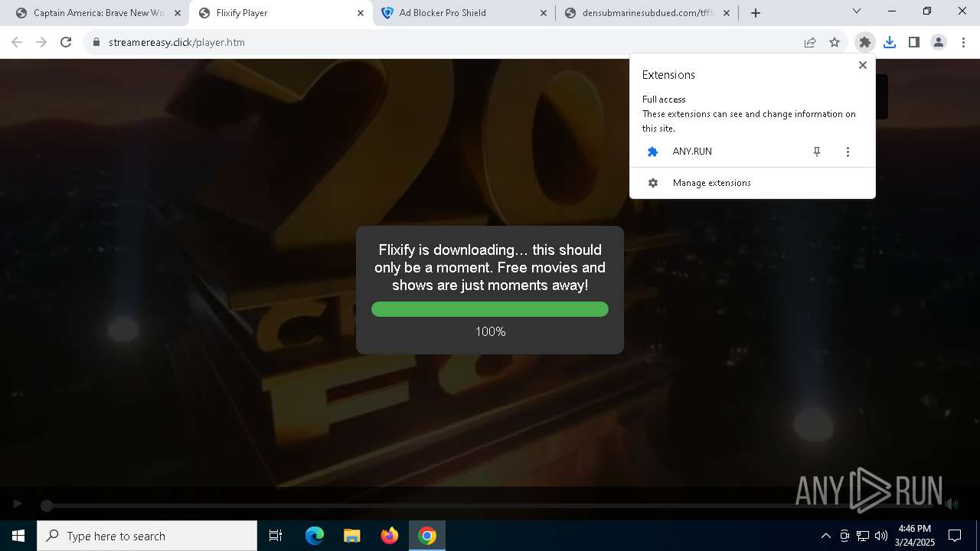Screen dimensions: 980x551
Task: Launch Firefox from taskbar
Action: [x=390, y=536]
